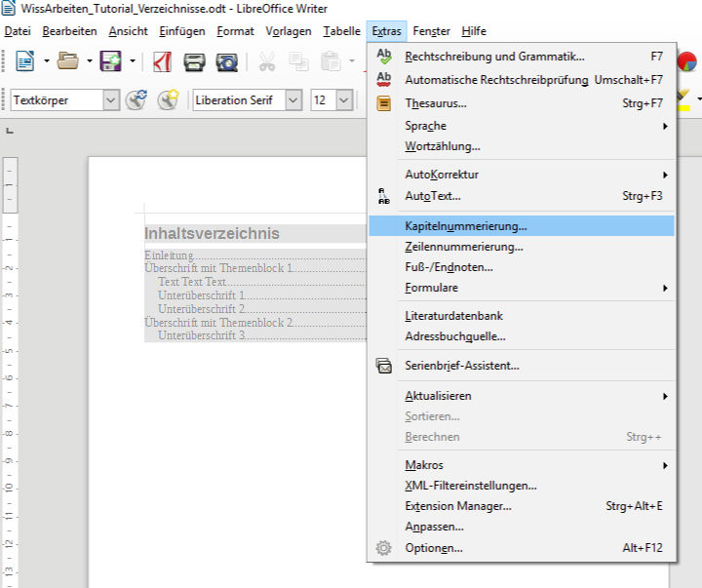
Task: Click the font size field showing 12
Action: click(324, 99)
